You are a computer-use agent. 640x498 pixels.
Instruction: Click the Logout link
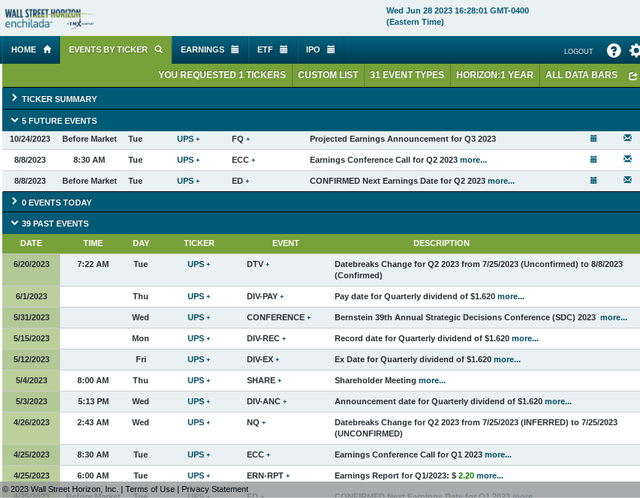pos(578,51)
